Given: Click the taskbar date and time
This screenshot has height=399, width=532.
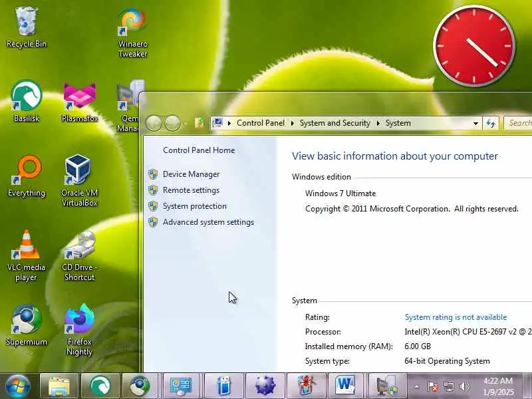Looking at the screenshot, I should (498, 386).
